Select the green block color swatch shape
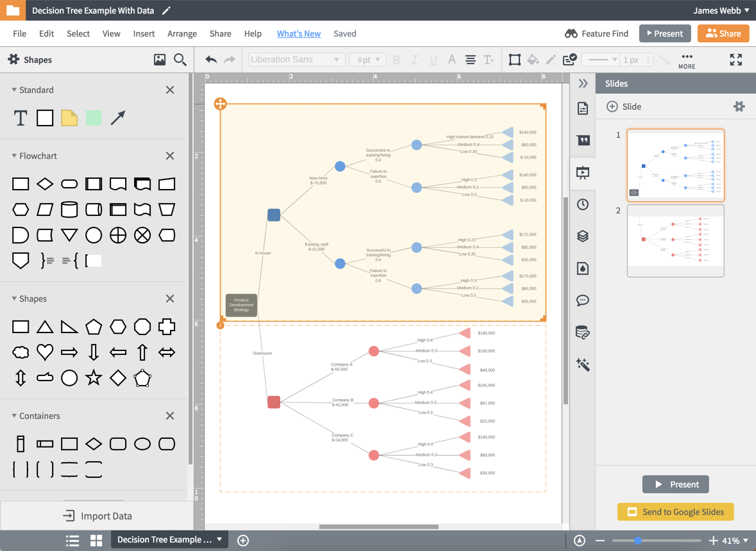 pyautogui.click(x=94, y=117)
